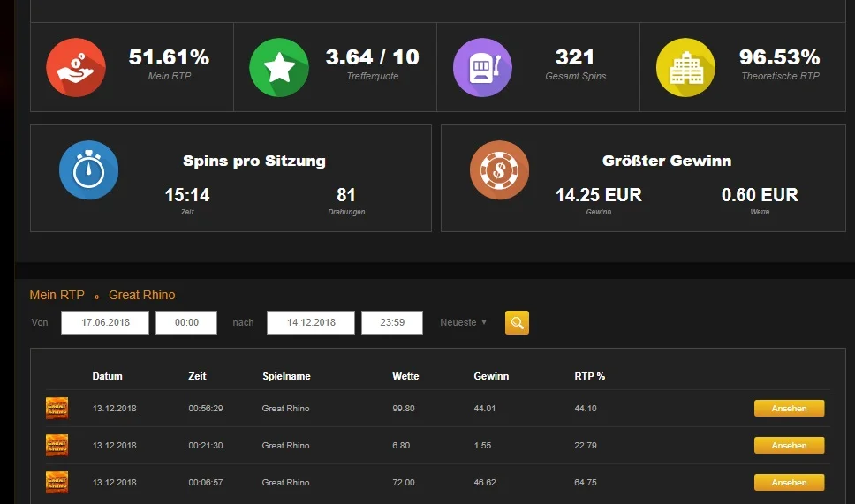Click the green star Trefferquote icon
855x504 pixels.
click(279, 68)
